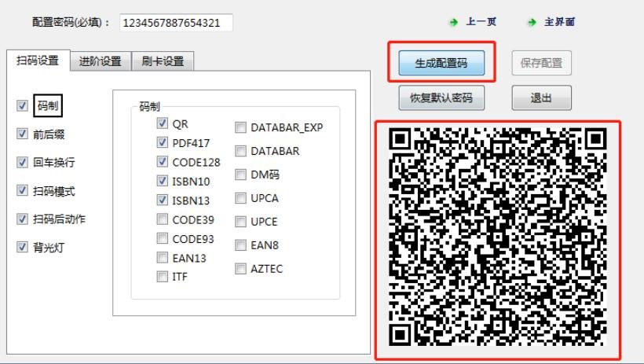Open the 进阶设置 tab
Screen dimensions: 644x364
[101, 61]
